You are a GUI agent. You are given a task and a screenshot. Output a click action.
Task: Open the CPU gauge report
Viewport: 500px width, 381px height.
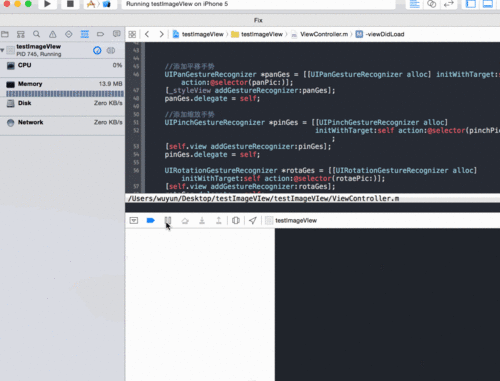coord(62,68)
